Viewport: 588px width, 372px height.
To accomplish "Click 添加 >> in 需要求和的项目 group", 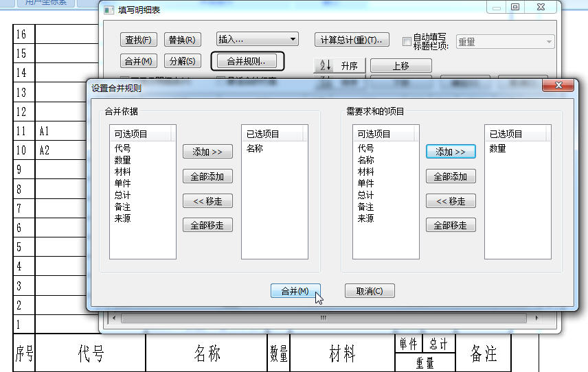I will [451, 152].
